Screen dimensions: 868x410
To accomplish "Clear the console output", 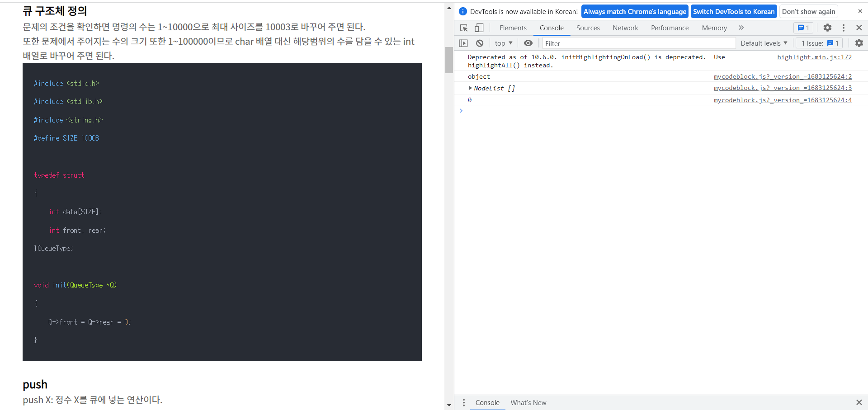I will 479,43.
